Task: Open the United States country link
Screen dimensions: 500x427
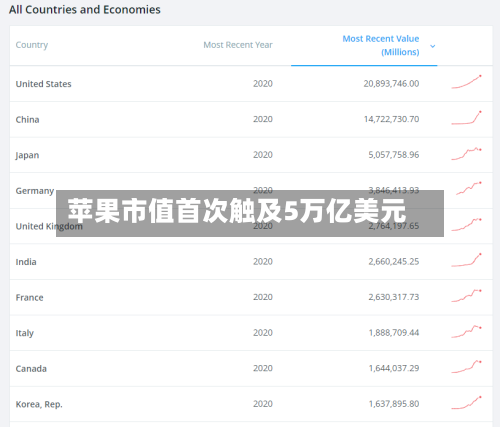Action: [x=43, y=84]
